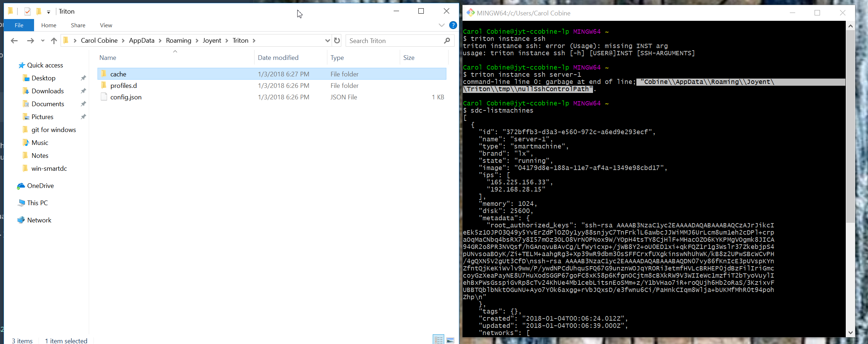Click the search magnifier icon
The height and width of the screenshot is (344, 868).
[447, 41]
